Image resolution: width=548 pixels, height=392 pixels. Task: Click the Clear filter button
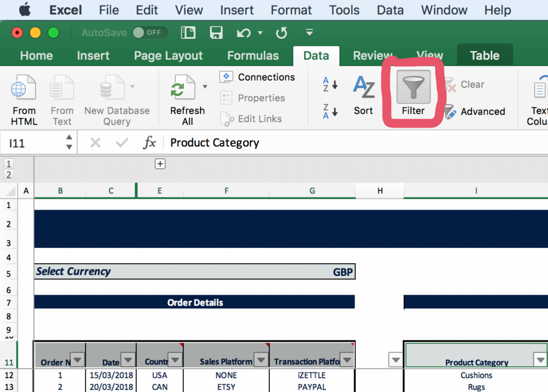tap(465, 84)
